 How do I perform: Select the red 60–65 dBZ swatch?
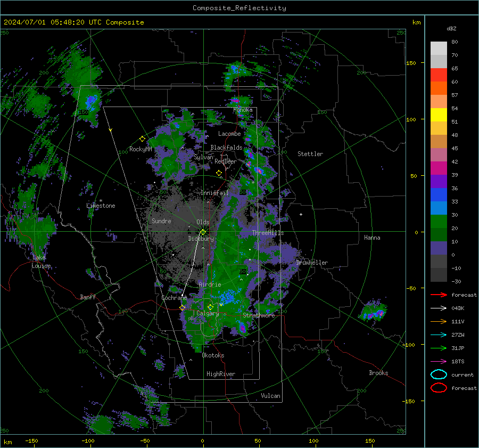click(439, 75)
